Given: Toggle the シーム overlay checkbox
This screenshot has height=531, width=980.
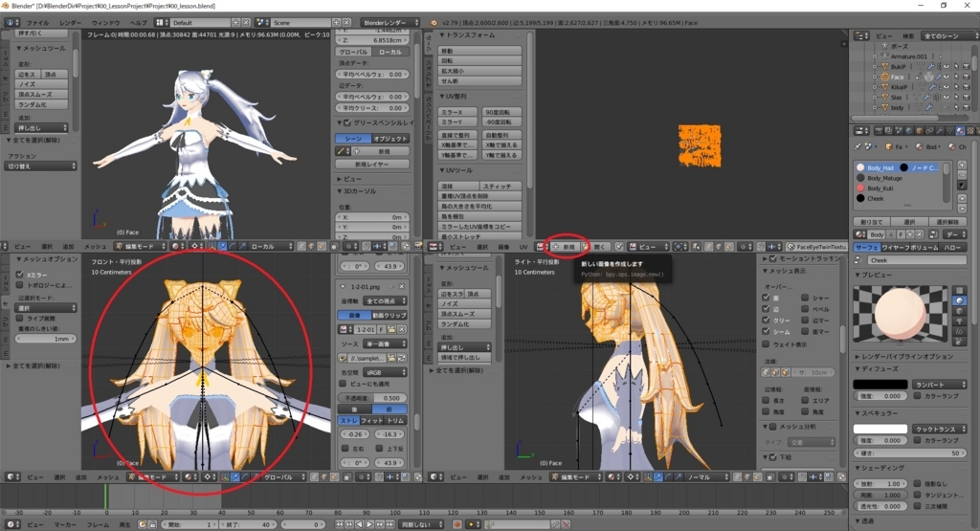Looking at the screenshot, I should point(767,331).
